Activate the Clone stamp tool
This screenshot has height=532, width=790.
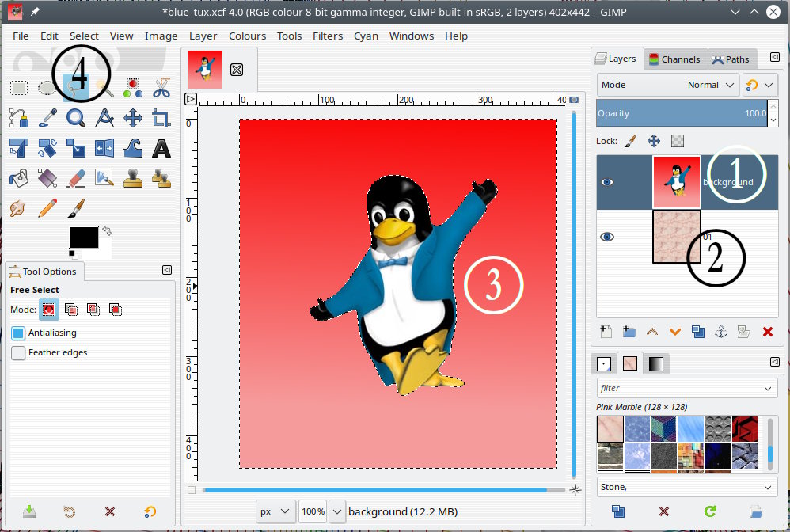pos(132,178)
